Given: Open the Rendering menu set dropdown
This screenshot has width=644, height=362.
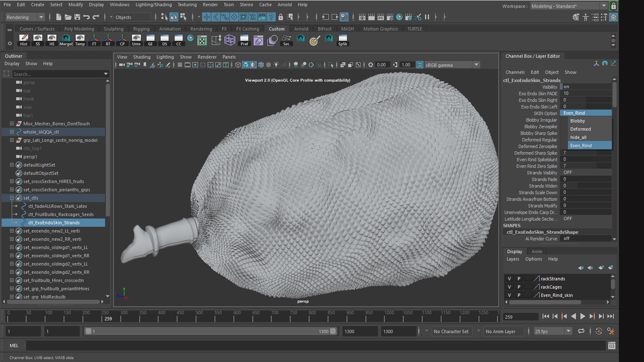Looking at the screenshot, I should coord(25,17).
